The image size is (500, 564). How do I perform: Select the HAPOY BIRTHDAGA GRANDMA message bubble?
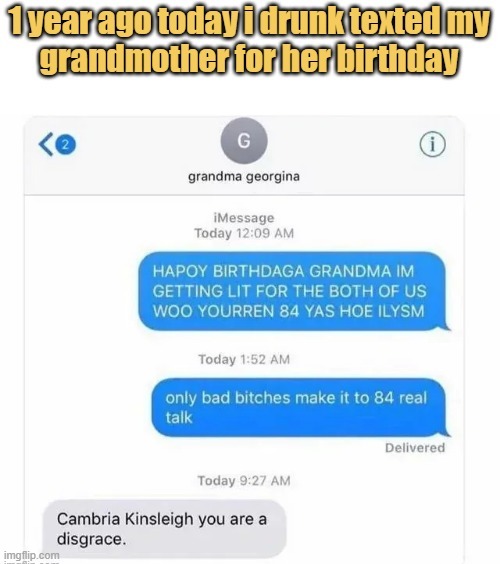click(x=293, y=291)
